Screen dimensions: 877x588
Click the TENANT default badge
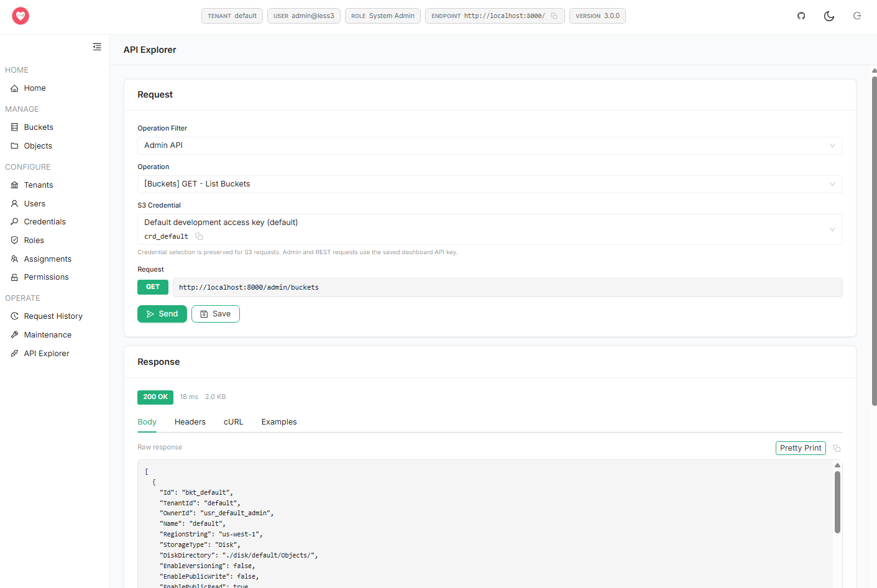232,16
